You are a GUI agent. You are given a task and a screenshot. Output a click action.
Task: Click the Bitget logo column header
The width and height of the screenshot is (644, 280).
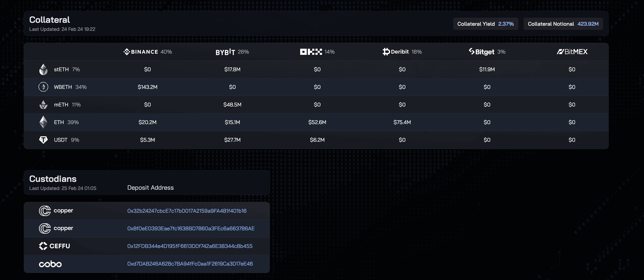click(x=481, y=52)
